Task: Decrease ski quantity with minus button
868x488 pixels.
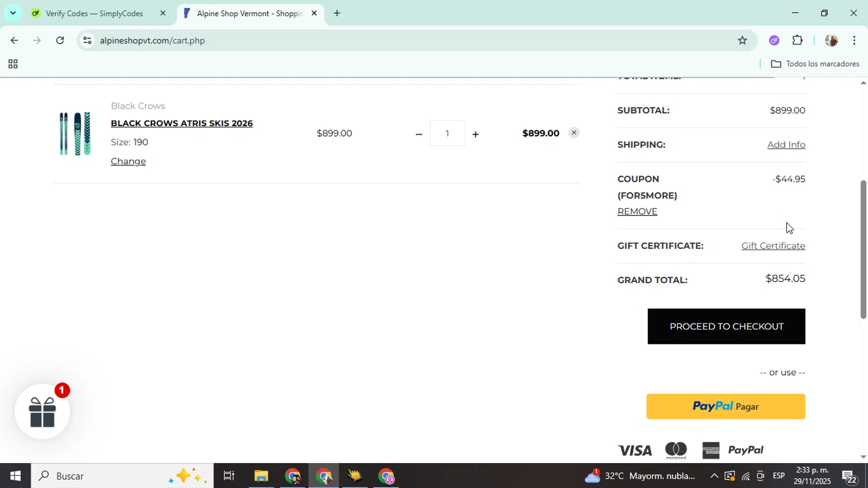Action: pyautogui.click(x=418, y=134)
